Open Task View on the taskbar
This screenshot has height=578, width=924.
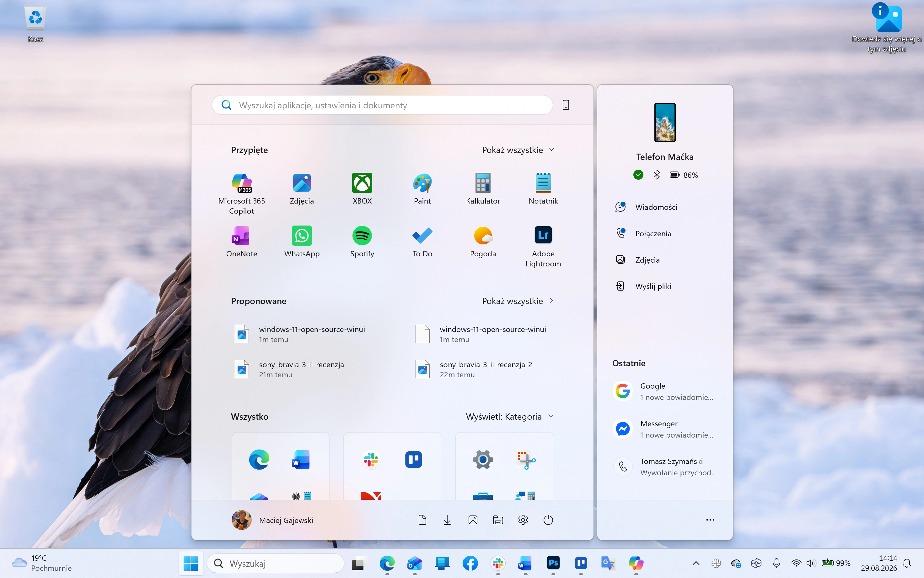(359, 563)
